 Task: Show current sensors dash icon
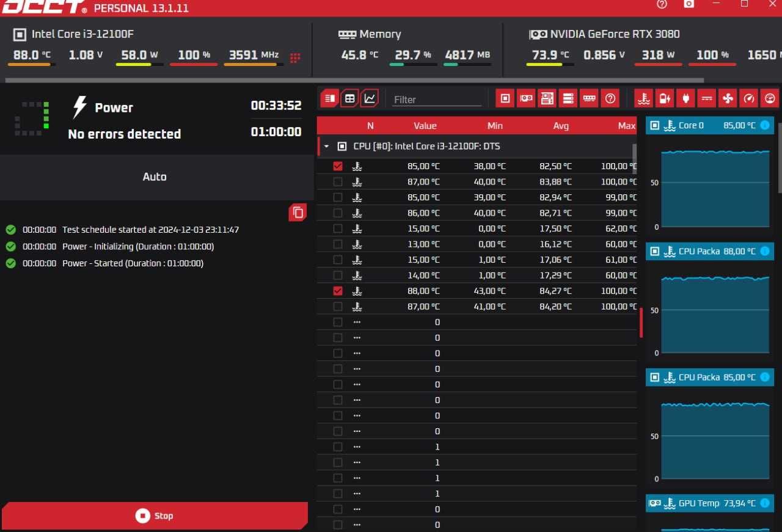707,98
